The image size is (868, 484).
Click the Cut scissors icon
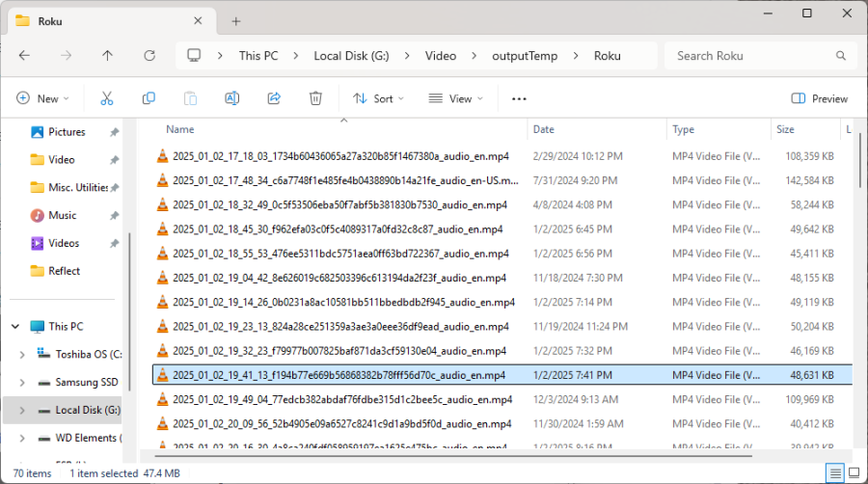point(107,98)
